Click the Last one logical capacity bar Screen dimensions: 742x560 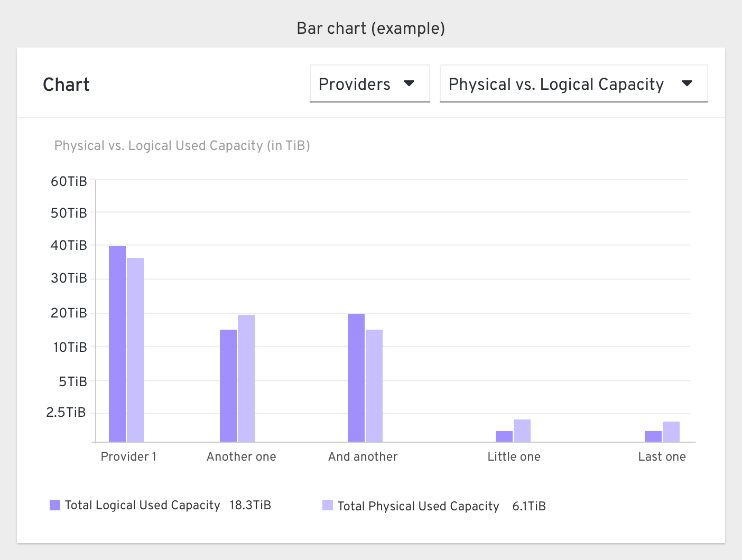tap(653, 436)
